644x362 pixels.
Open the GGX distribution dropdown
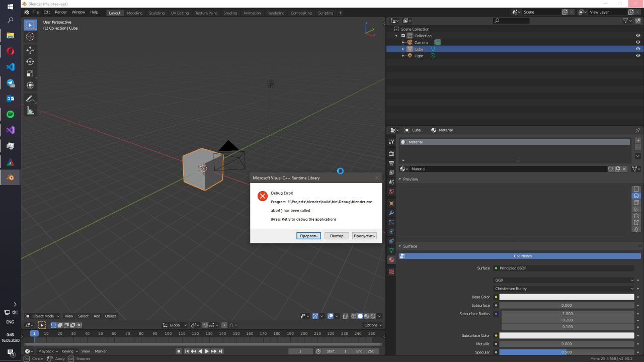tap(565, 280)
